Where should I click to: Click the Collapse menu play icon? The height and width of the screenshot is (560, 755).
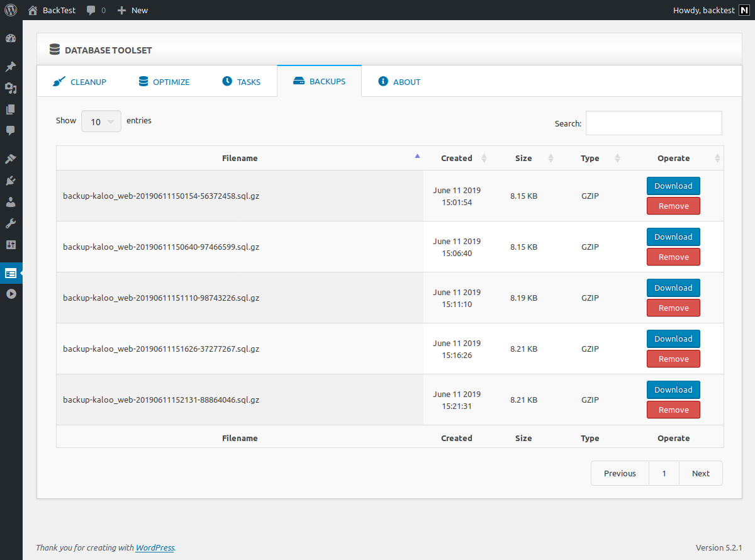point(11,294)
